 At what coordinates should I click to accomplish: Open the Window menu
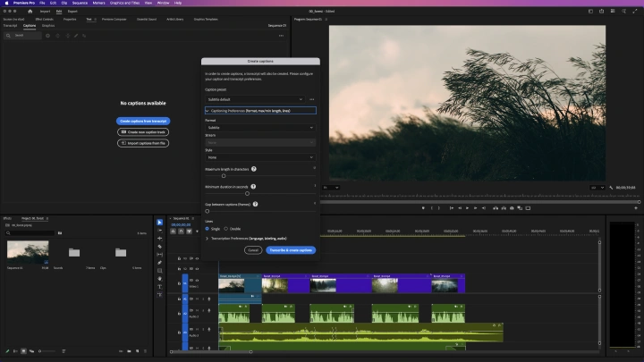tap(163, 3)
